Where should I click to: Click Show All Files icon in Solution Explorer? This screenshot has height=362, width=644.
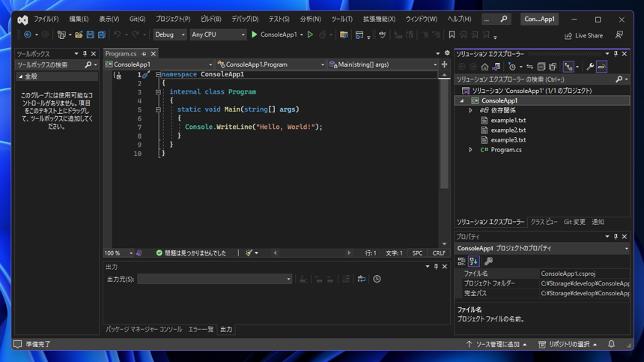coord(553,67)
